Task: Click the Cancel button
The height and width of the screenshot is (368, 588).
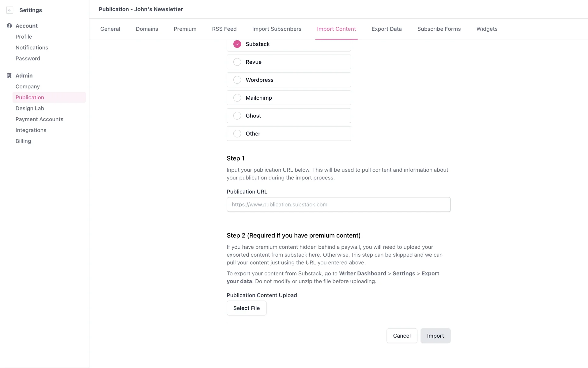Action: point(401,336)
